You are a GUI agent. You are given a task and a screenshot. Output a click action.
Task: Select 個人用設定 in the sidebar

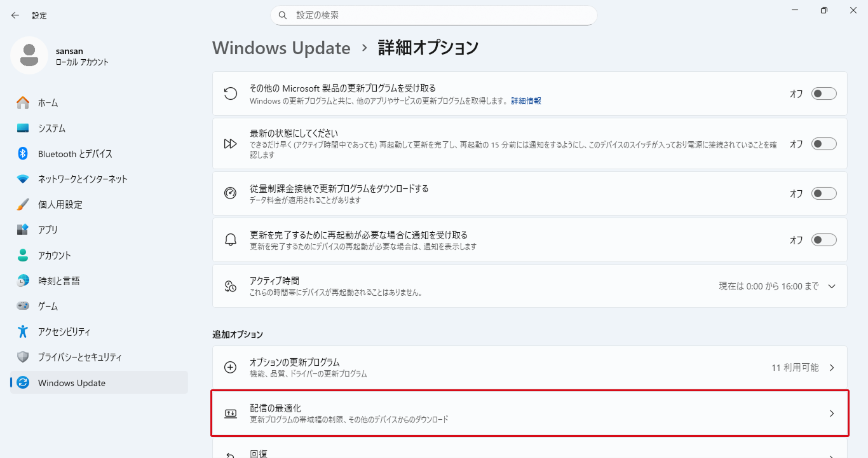click(x=99, y=204)
